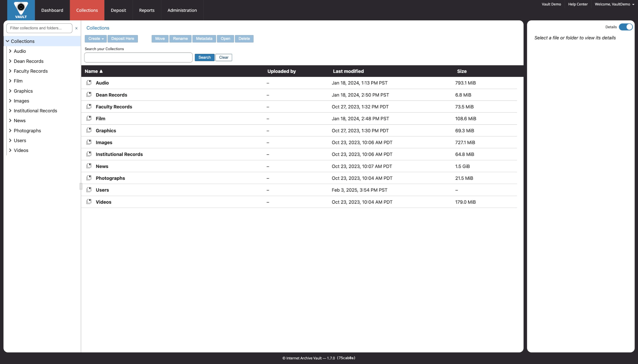Image resolution: width=638 pixels, height=364 pixels.
Task: Click the Delete button
Action: 244,39
